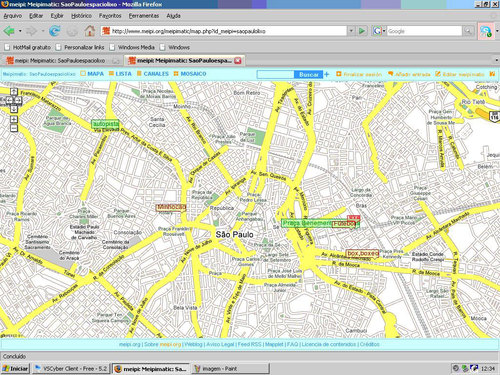Click the Finalizar sesión link
The width and height of the screenshot is (500, 375).
pyautogui.click(x=359, y=74)
